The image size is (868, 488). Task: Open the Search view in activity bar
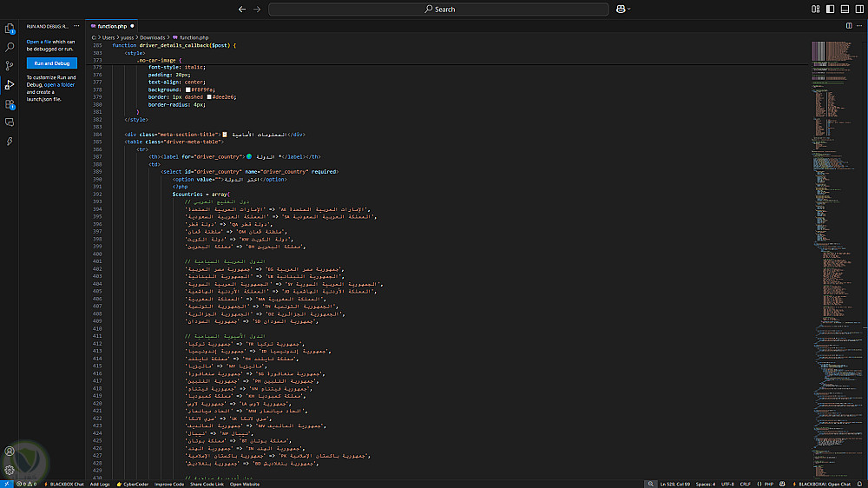pos(10,47)
